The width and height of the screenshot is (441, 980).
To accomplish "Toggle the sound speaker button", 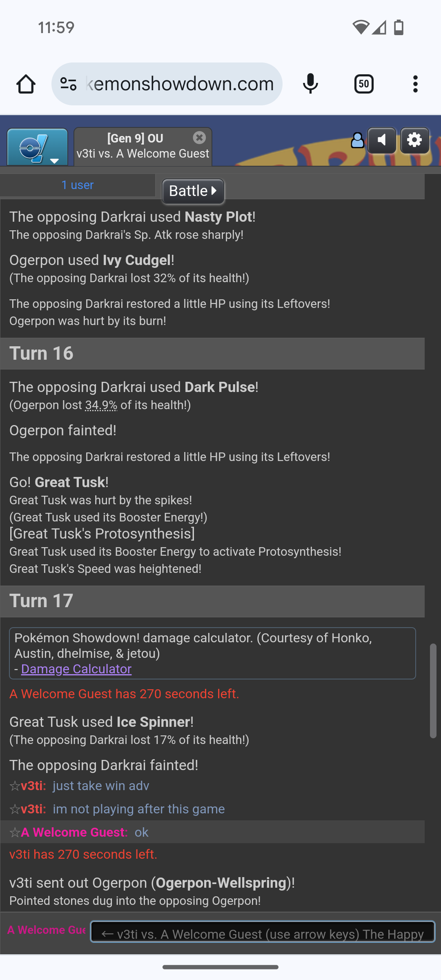I will coord(382,140).
